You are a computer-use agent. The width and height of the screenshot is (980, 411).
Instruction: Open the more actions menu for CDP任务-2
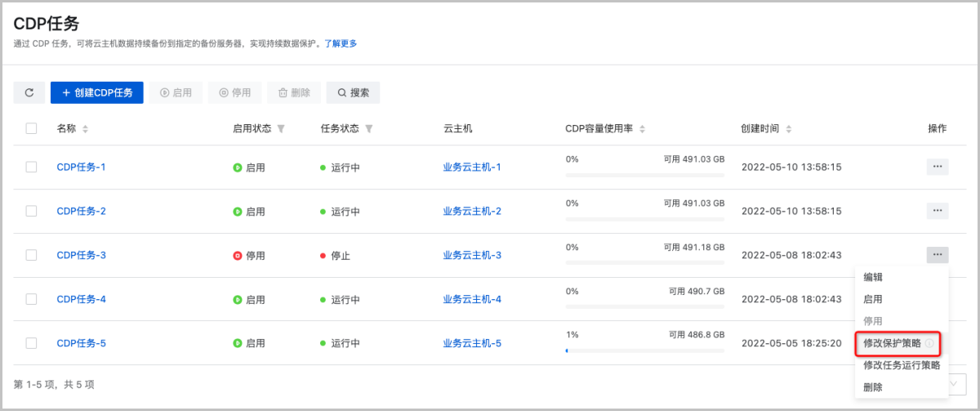click(937, 211)
